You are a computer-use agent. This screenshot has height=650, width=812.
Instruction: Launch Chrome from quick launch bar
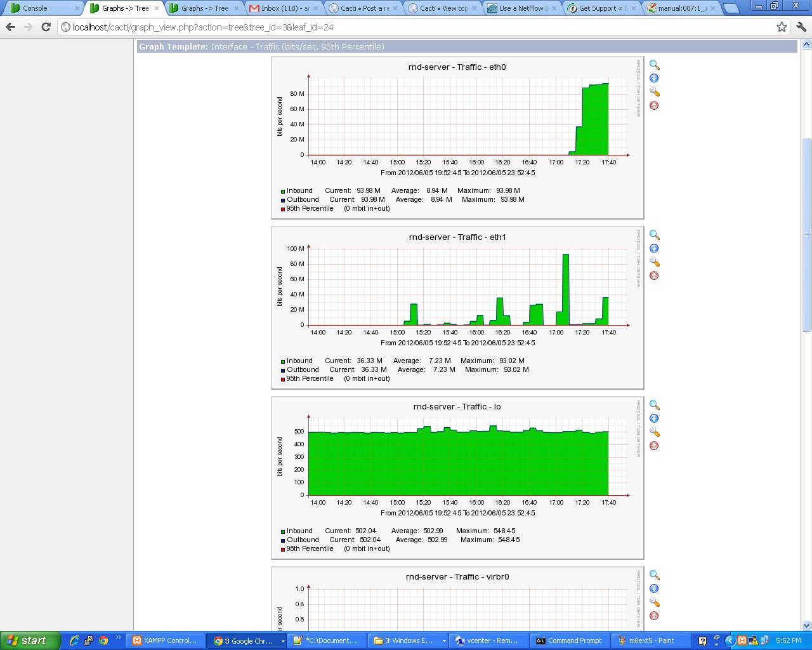[103, 640]
